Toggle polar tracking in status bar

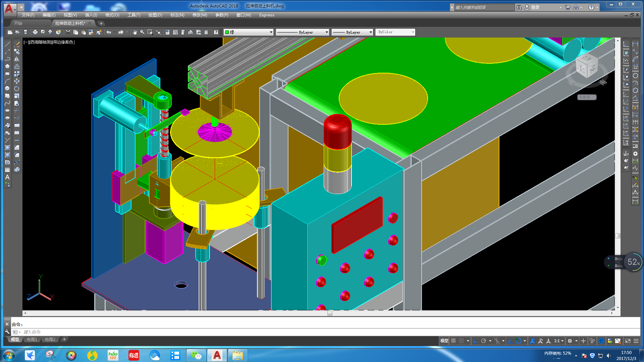[x=484, y=341]
